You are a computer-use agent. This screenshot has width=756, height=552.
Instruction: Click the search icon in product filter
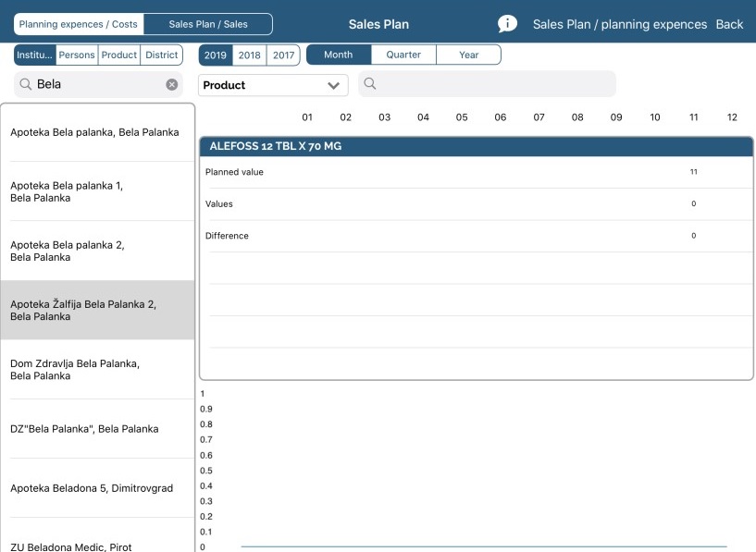click(x=370, y=84)
